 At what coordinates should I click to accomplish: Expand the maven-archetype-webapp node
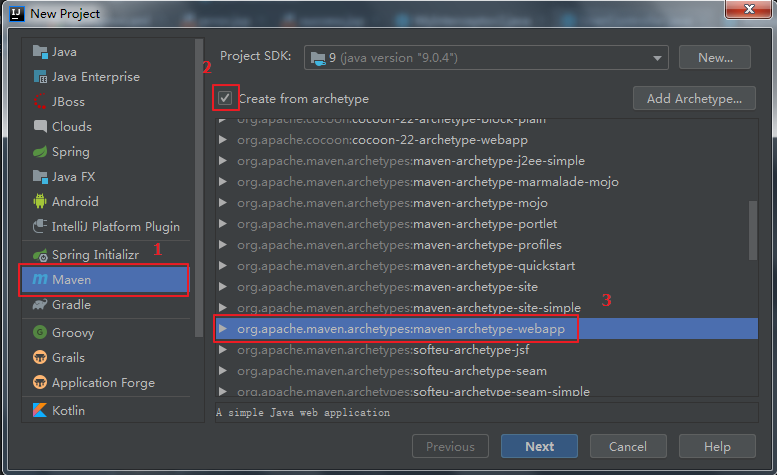point(223,328)
